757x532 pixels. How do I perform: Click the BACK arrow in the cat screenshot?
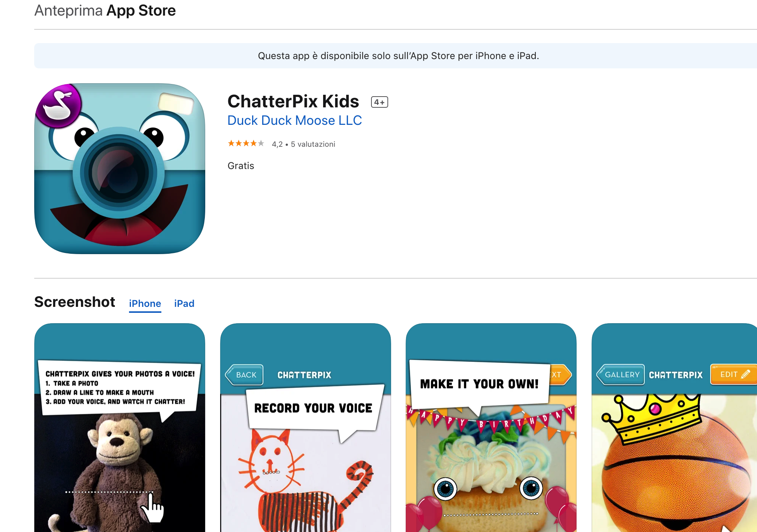244,375
